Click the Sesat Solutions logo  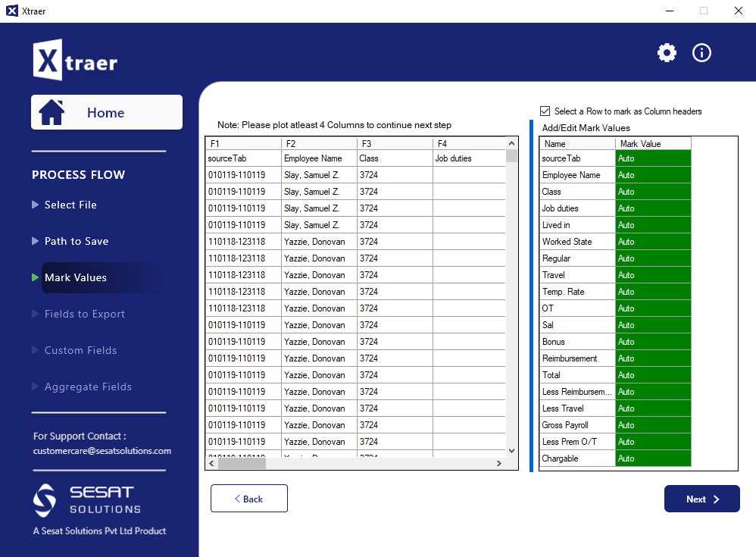click(87, 500)
